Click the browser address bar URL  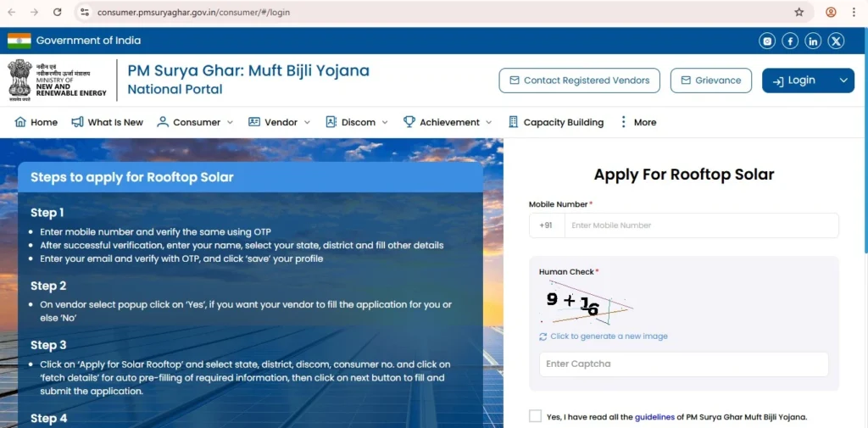pos(194,12)
